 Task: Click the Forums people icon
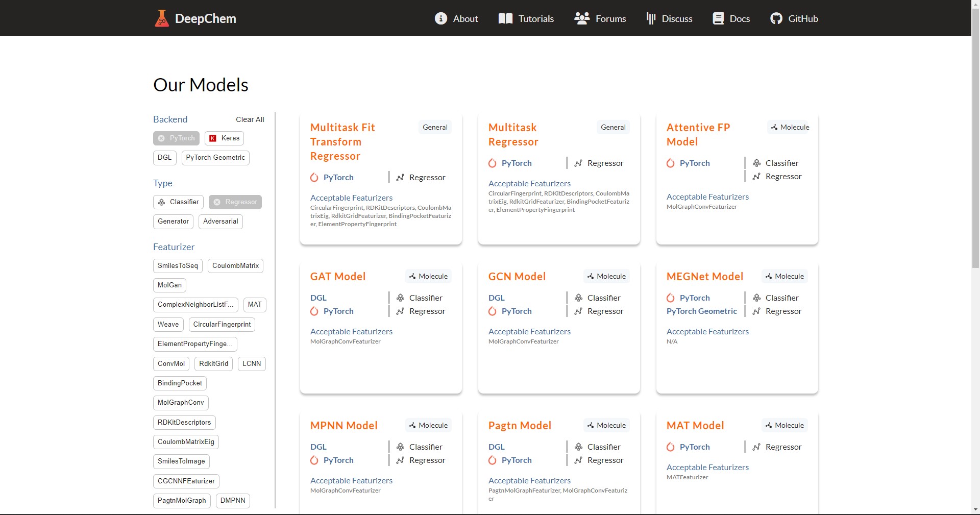(582, 18)
